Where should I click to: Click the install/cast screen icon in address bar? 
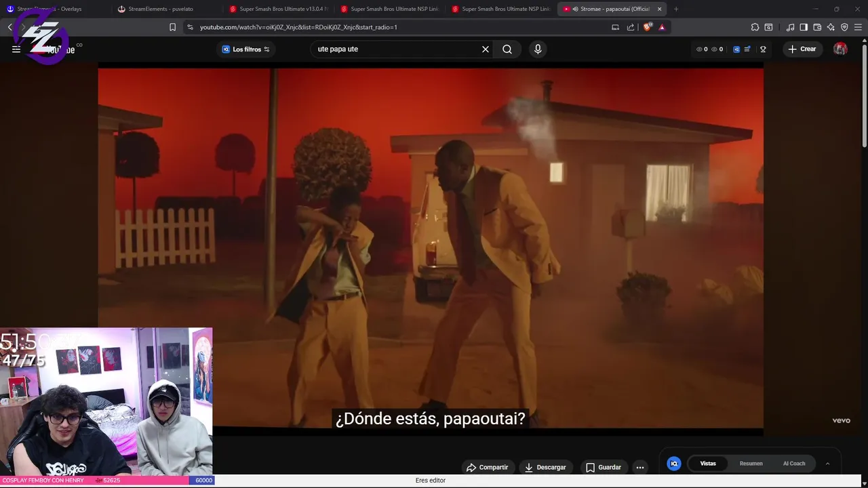[615, 27]
